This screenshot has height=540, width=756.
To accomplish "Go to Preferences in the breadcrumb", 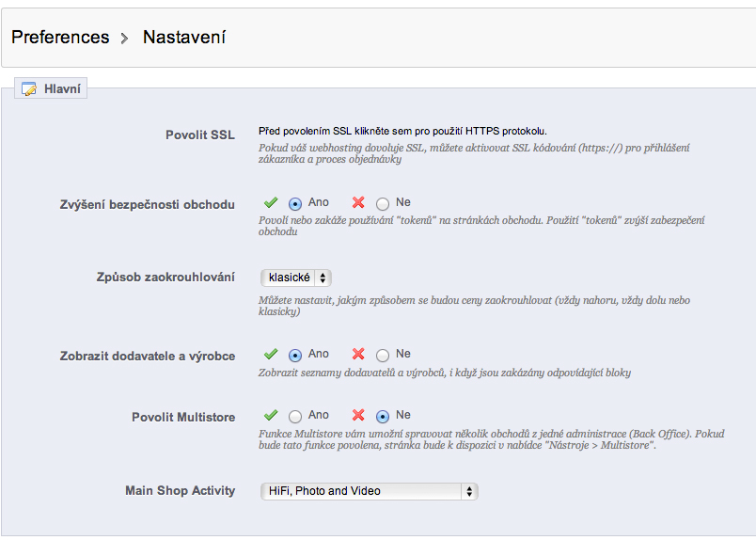I will tap(60, 38).
